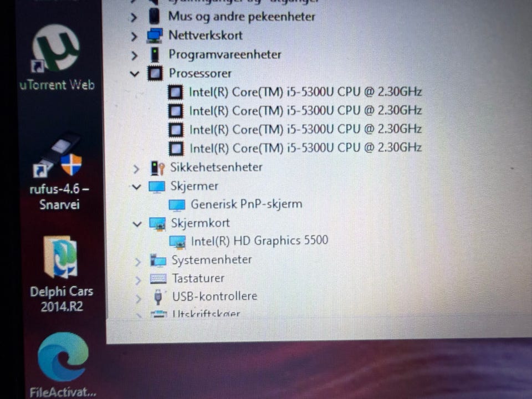
Task: Select the Systemenheter category
Action: (212, 260)
